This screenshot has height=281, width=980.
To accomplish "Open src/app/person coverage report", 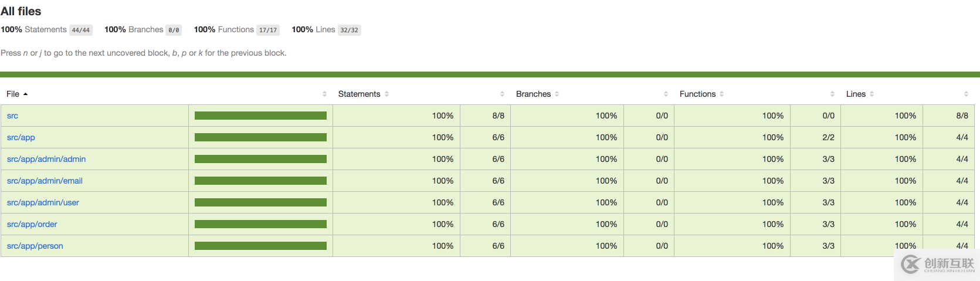I will point(35,246).
